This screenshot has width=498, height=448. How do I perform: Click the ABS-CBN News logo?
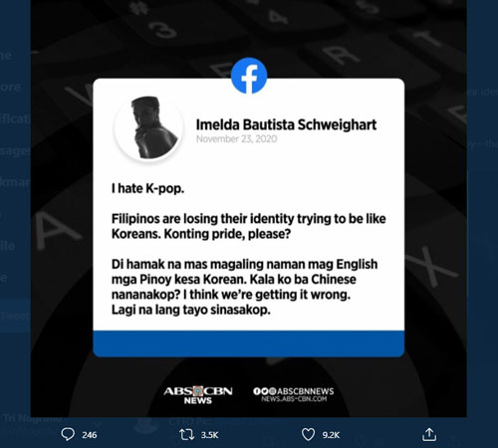click(198, 395)
